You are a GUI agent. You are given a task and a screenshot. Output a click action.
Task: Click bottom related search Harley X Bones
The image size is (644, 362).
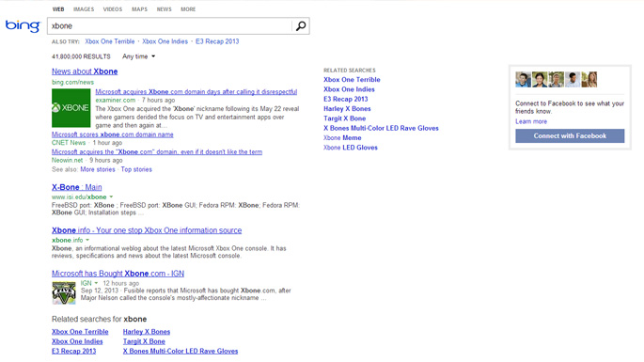click(x=147, y=332)
